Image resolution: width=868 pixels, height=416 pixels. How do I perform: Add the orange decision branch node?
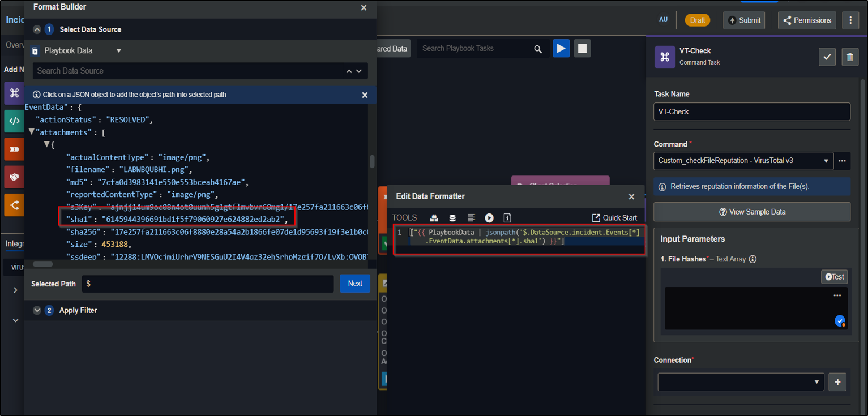tap(14, 205)
